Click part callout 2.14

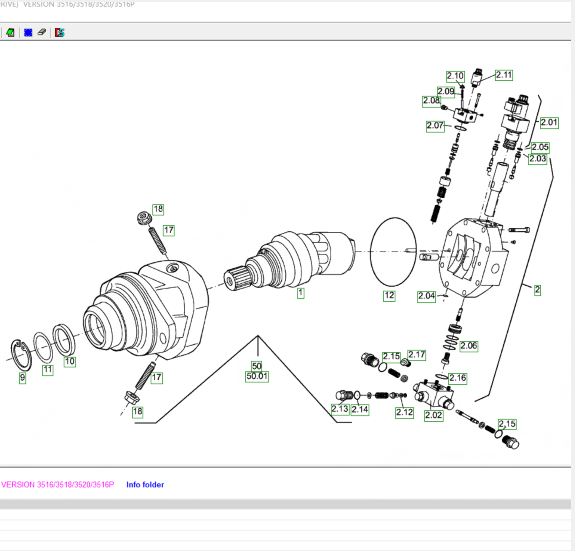(x=360, y=410)
